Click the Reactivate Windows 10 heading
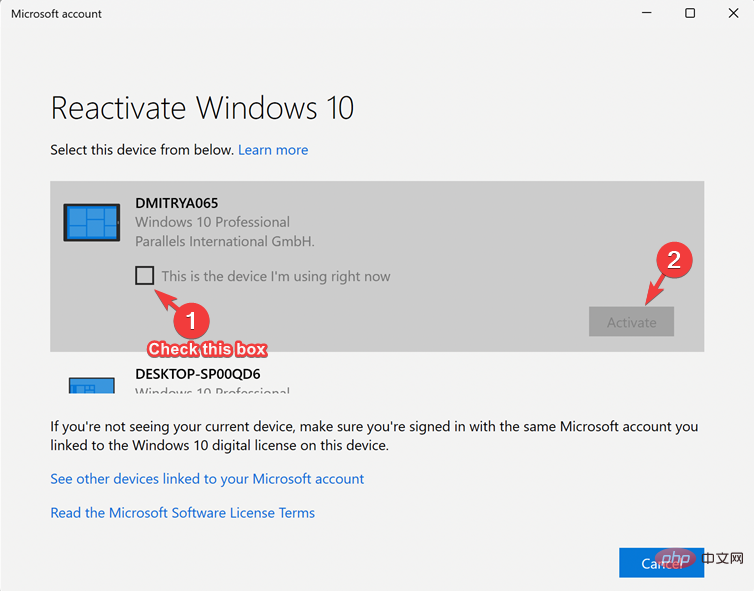The image size is (754, 591). click(202, 108)
